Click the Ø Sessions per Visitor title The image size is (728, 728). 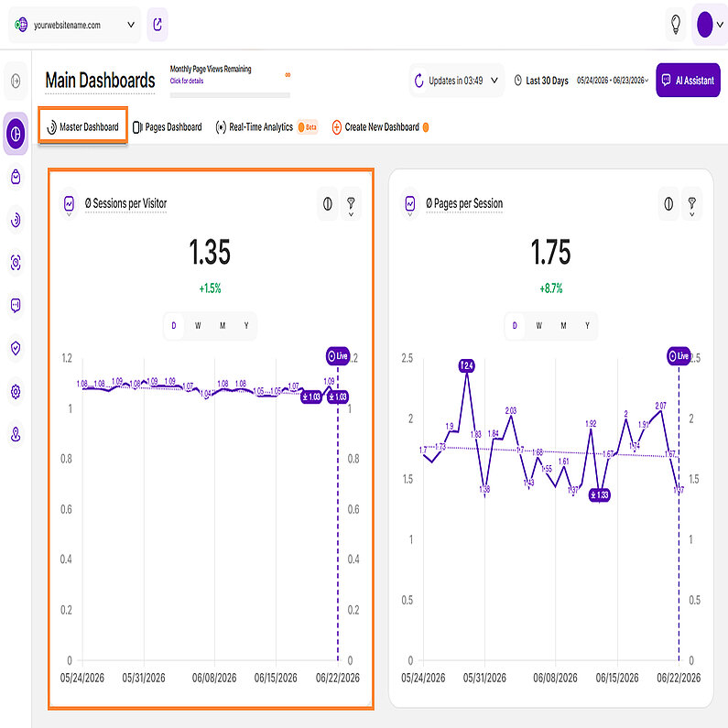tap(125, 203)
